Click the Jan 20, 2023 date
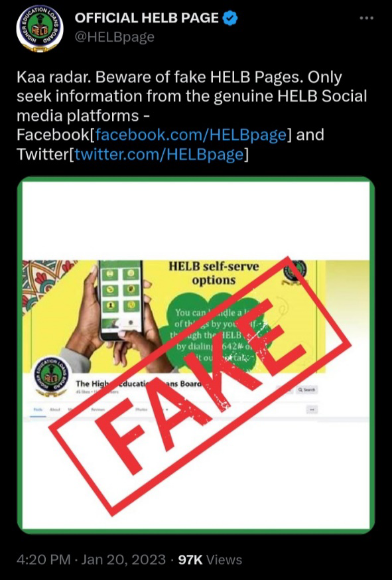 coord(123,559)
